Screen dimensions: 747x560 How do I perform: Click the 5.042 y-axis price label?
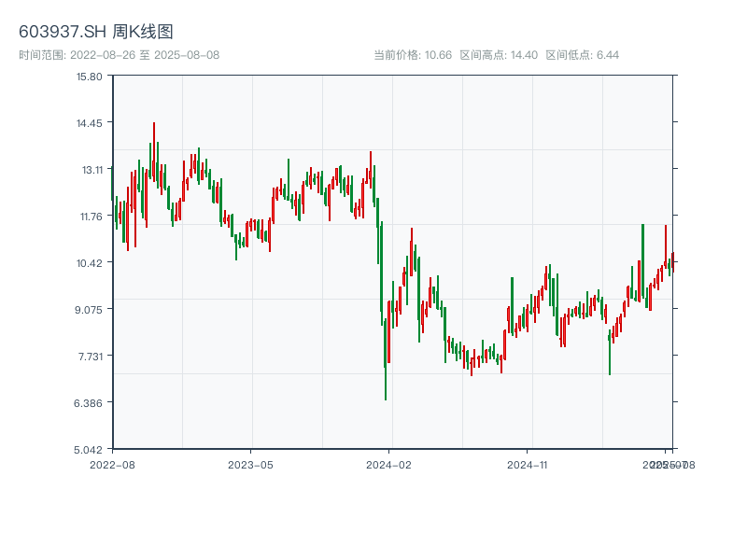tap(89, 449)
